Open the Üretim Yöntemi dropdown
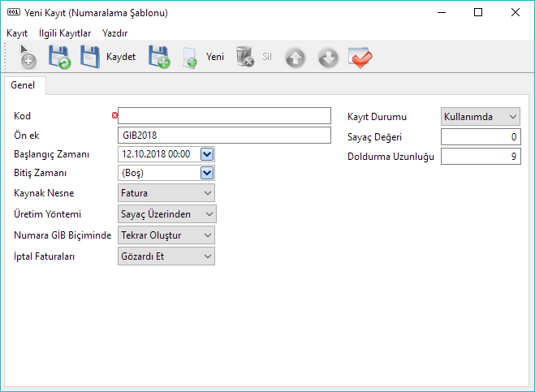 [x=209, y=214]
